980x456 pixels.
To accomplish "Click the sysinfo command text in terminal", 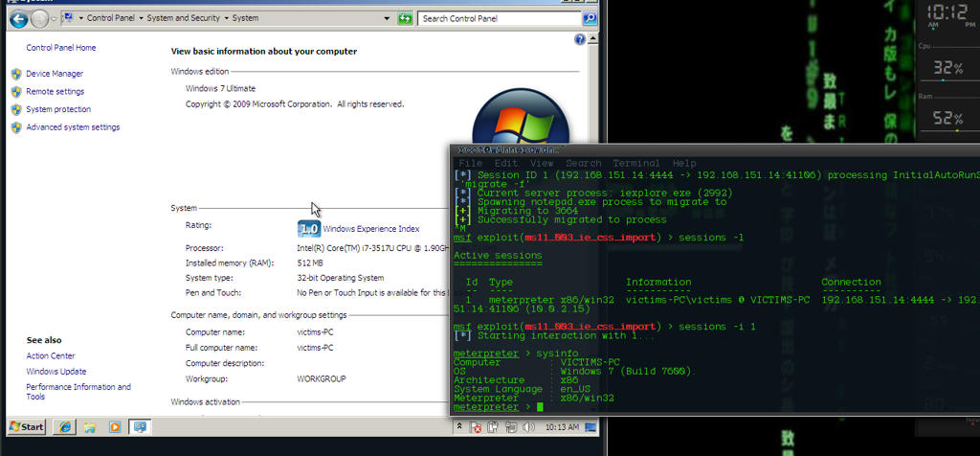I will (558, 353).
